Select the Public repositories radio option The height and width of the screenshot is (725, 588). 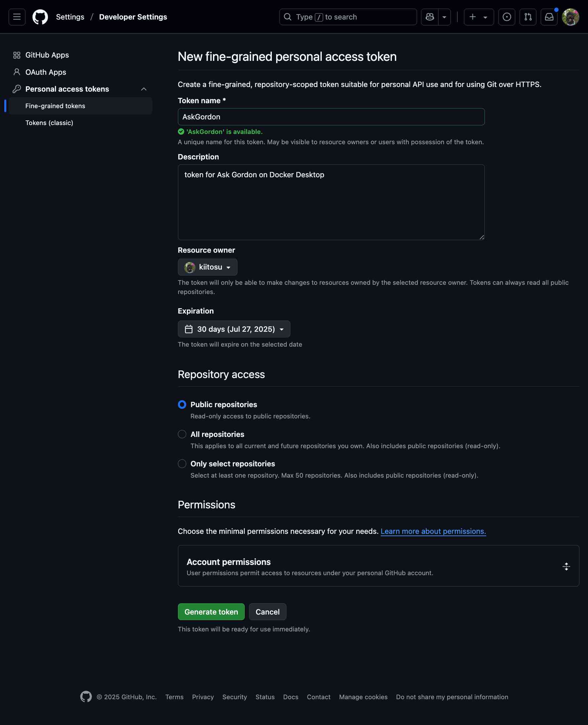(182, 405)
